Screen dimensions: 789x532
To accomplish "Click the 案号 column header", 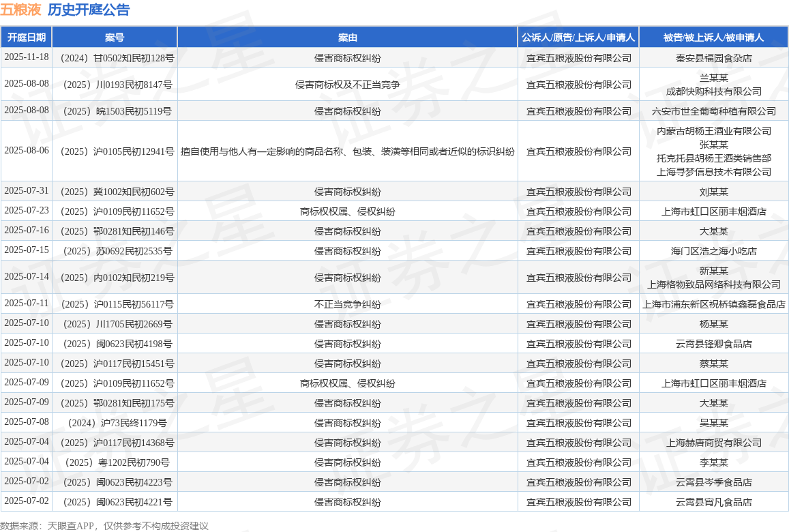I will (115, 38).
